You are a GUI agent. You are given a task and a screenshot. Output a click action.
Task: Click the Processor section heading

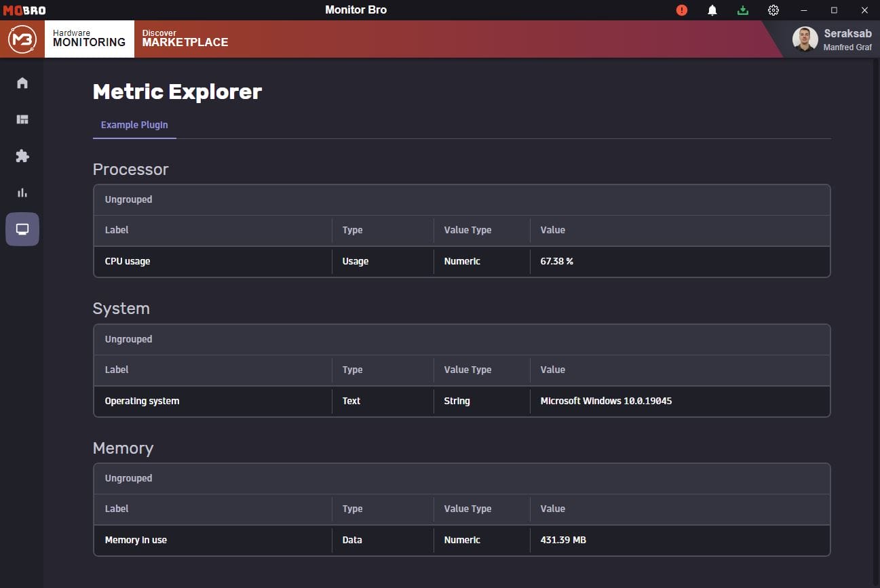pyautogui.click(x=130, y=170)
